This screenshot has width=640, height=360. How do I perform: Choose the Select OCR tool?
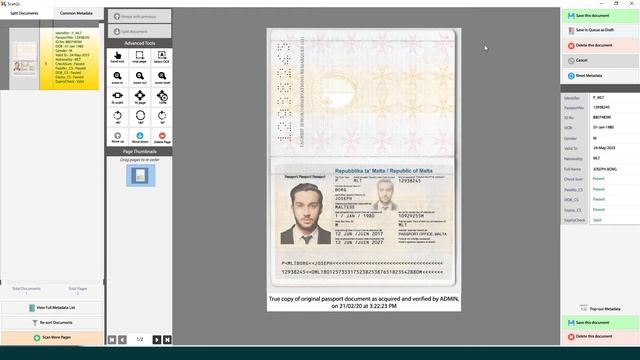162,57
